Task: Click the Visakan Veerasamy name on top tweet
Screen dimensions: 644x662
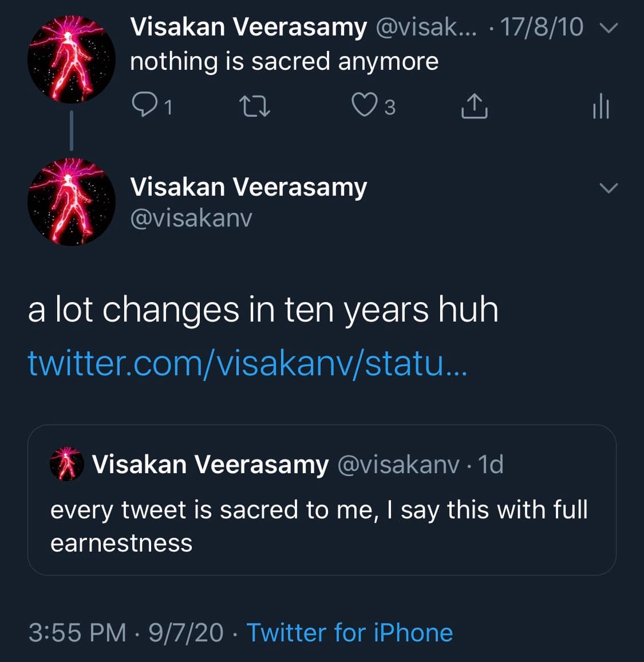Action: point(248,27)
